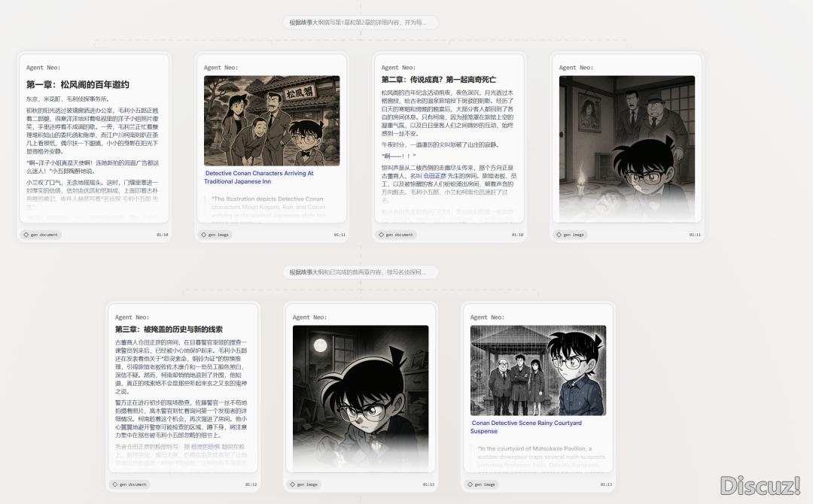Open the inn arrival illustration thumbnail

[x=272, y=120]
